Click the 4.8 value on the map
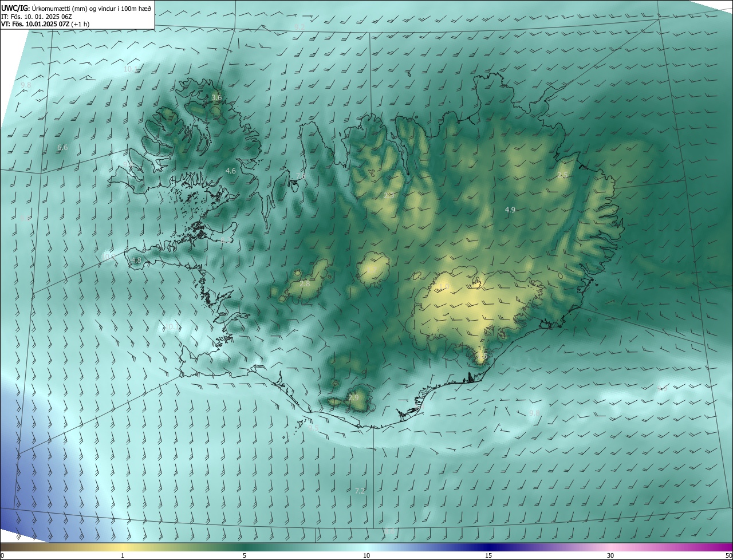The image size is (733, 560). pyautogui.click(x=136, y=261)
